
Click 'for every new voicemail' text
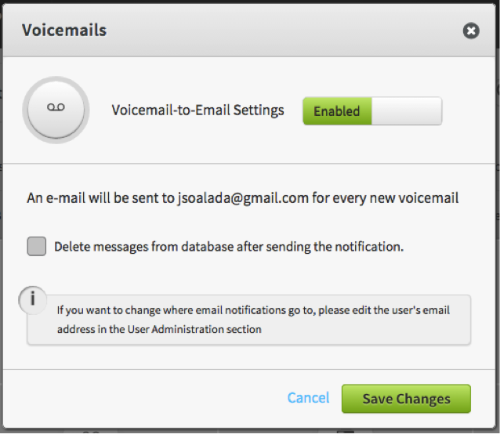[385, 198]
